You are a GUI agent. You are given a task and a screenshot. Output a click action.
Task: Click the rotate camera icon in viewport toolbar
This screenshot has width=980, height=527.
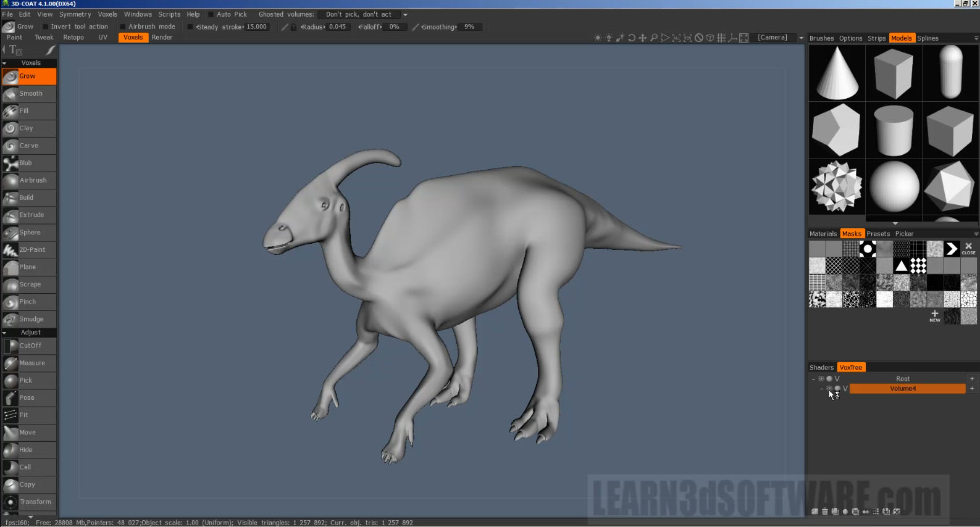631,38
